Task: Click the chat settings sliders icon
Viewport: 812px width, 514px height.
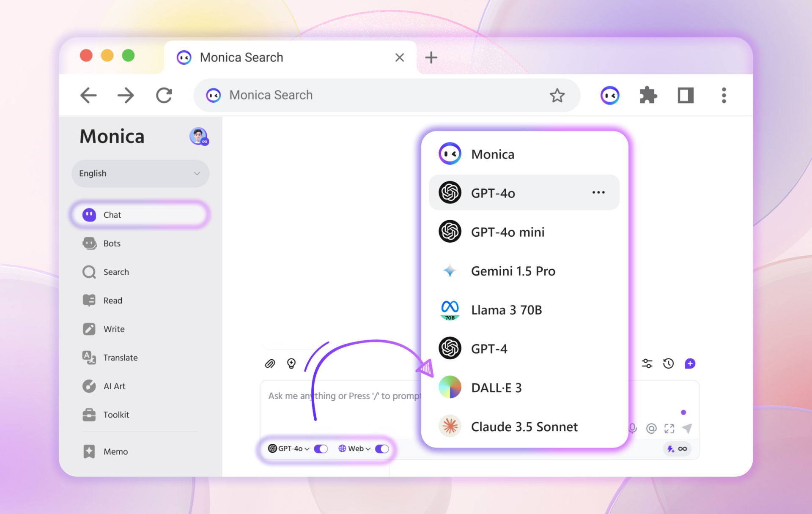Action: 647,364
